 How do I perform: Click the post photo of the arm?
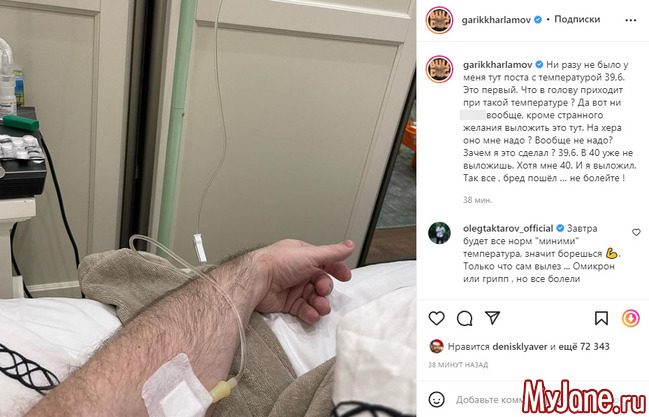[x=208, y=208]
